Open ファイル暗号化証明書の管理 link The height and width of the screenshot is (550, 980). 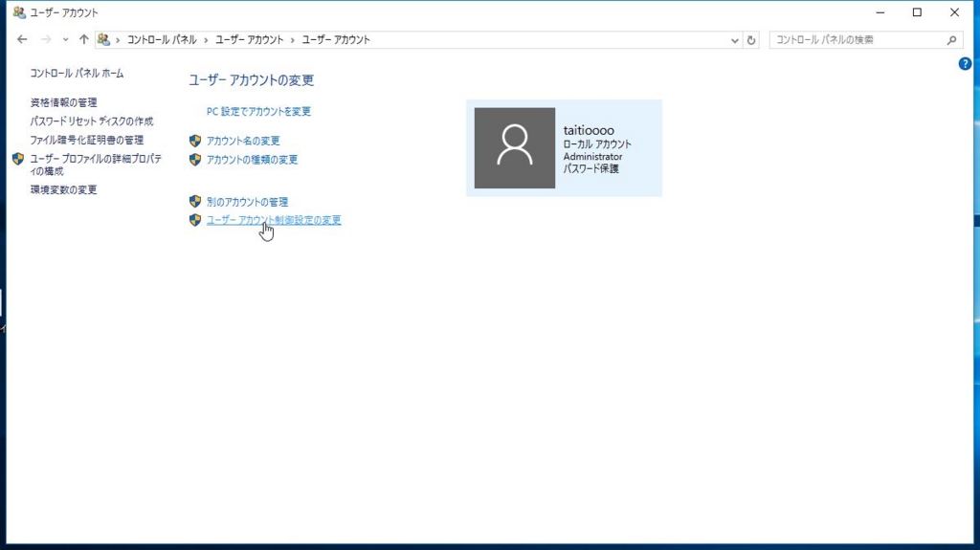tap(87, 140)
